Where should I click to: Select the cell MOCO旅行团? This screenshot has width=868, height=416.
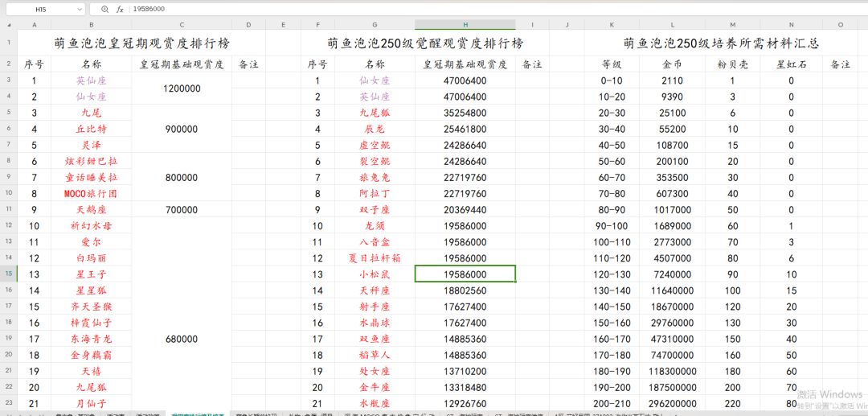point(92,194)
